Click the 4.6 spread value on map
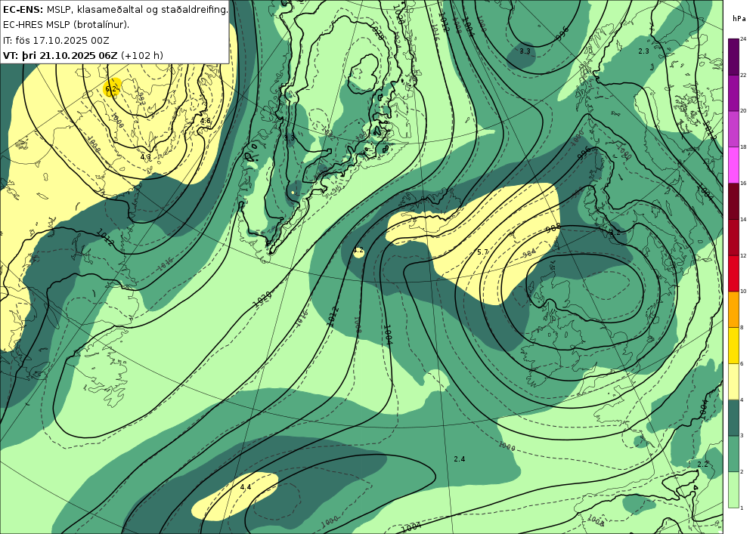 click(x=206, y=121)
